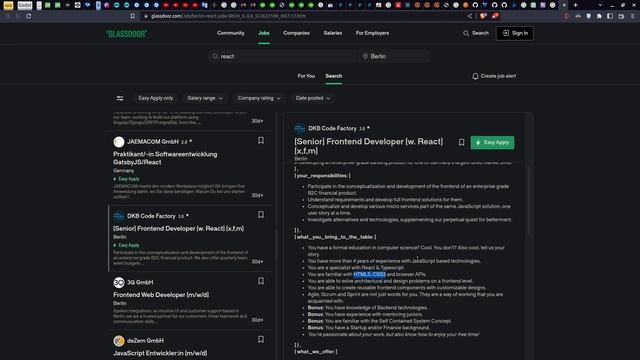Expand the Salary range dropdown
The width and height of the screenshot is (640, 360).
[205, 98]
